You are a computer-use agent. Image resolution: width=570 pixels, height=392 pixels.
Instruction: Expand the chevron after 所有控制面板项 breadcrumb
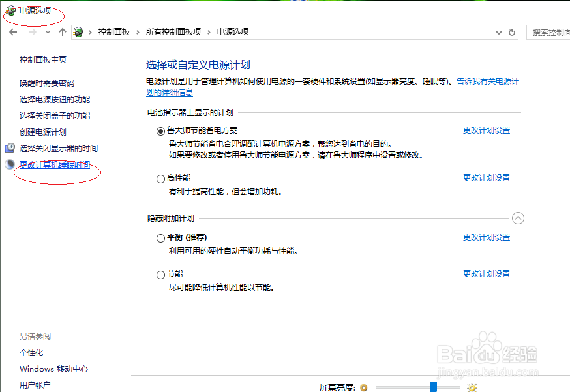coord(209,33)
